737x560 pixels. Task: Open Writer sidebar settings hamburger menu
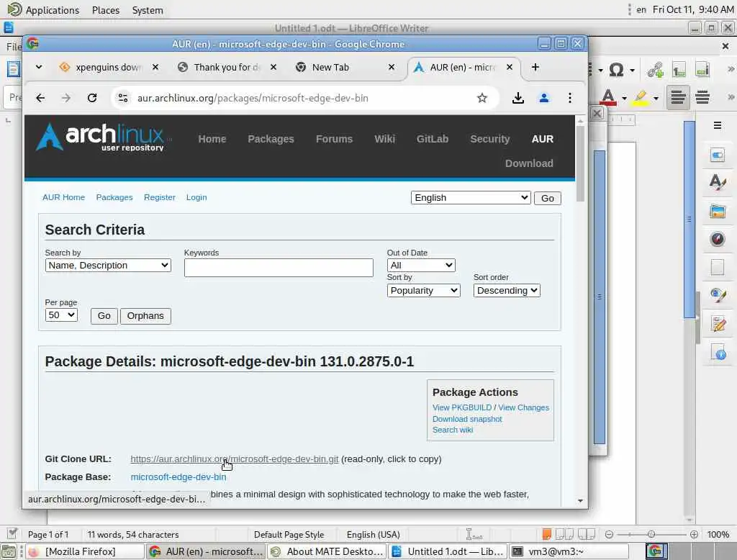pos(718,125)
